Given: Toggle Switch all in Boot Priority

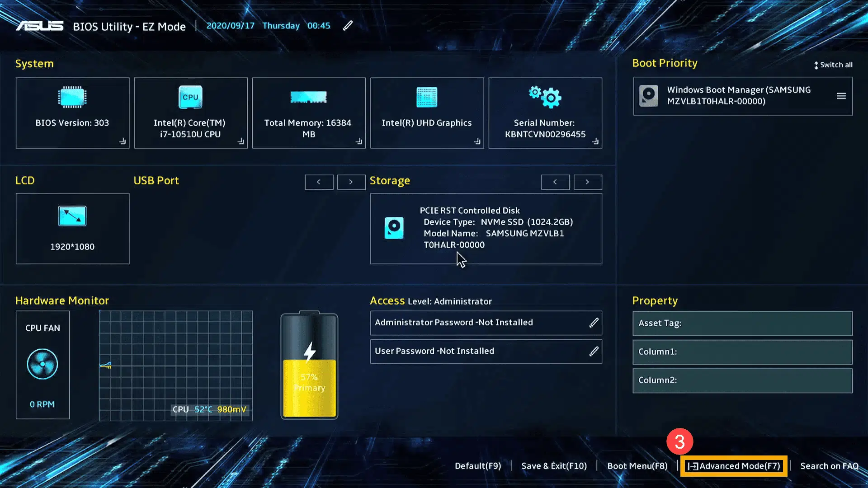Looking at the screenshot, I should 833,65.
